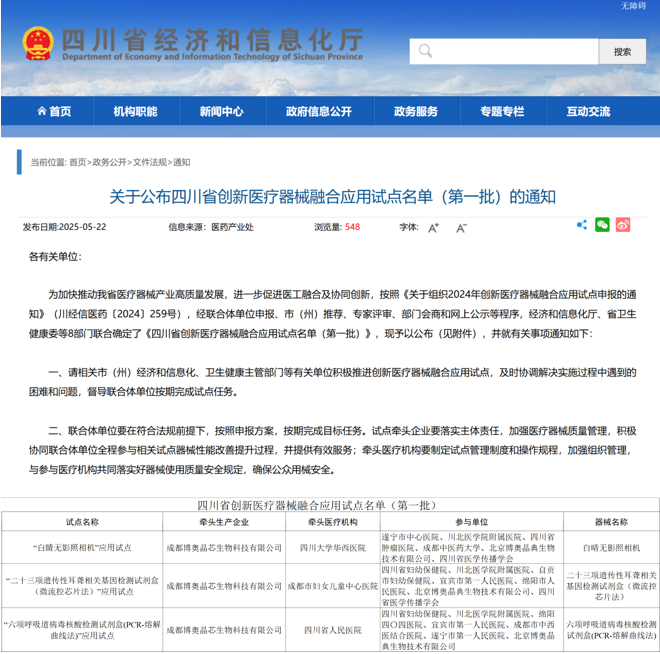Screen dimensions: 660x654
Task: Open the 无障碍 accessibility link
Action: click(x=633, y=5)
